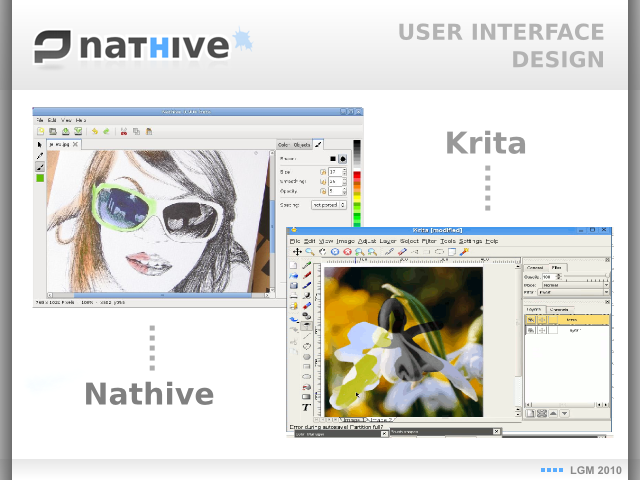640x480 pixels.
Task: Click the Copy icon in Nathive toolbar
Action: [x=136, y=131]
